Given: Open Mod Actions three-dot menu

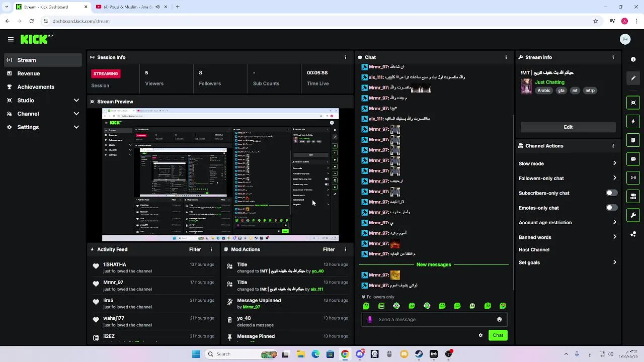Looking at the screenshot, I should [345, 249].
